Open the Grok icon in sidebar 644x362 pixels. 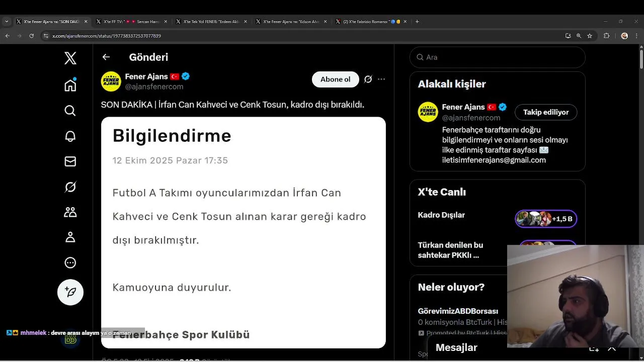[70, 187]
